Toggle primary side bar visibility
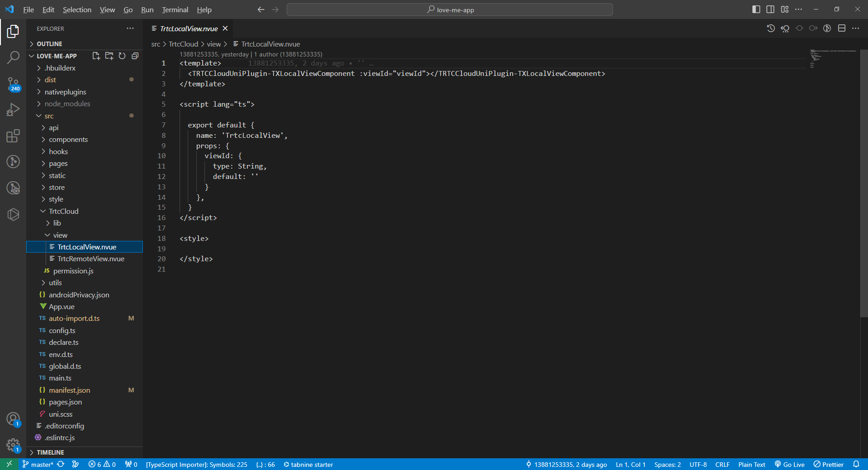This screenshot has width=868, height=470. tap(756, 9)
